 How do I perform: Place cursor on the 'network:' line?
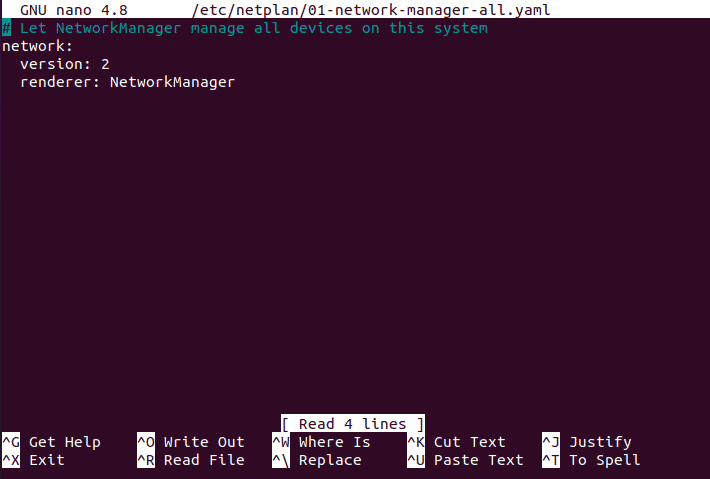pyautogui.click(x=37, y=46)
